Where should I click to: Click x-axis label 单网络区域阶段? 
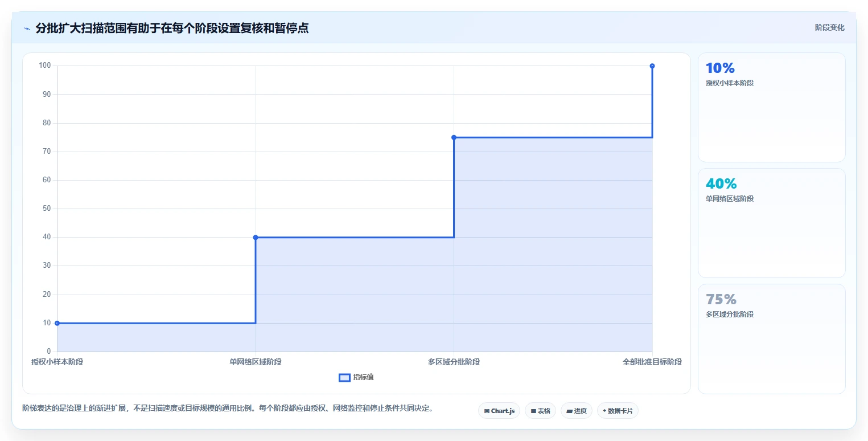256,362
